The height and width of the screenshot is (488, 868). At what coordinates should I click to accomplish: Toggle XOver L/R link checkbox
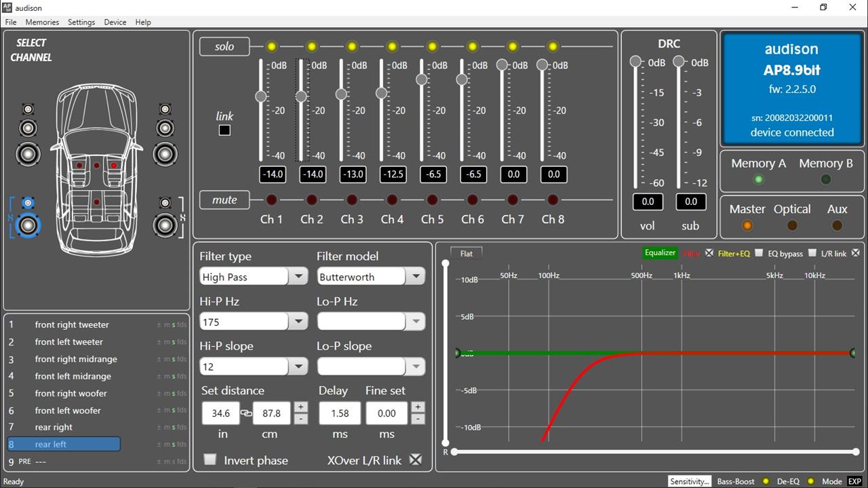[416, 459]
